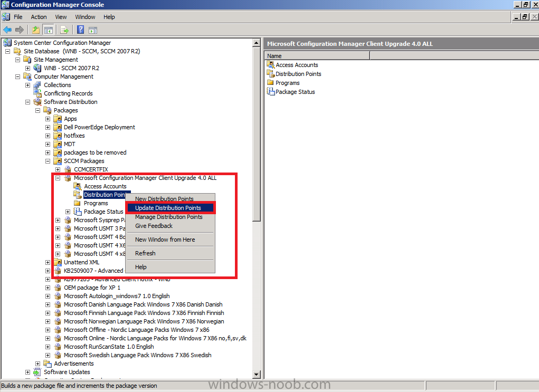Click the Forward arrow toolbar icon
This screenshot has height=392, width=539.
pos(20,30)
